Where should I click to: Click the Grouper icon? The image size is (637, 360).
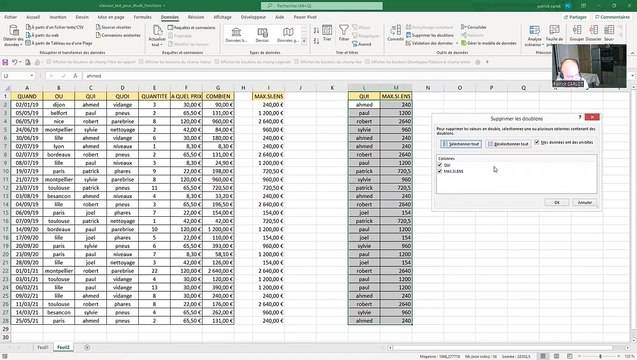[576, 30]
